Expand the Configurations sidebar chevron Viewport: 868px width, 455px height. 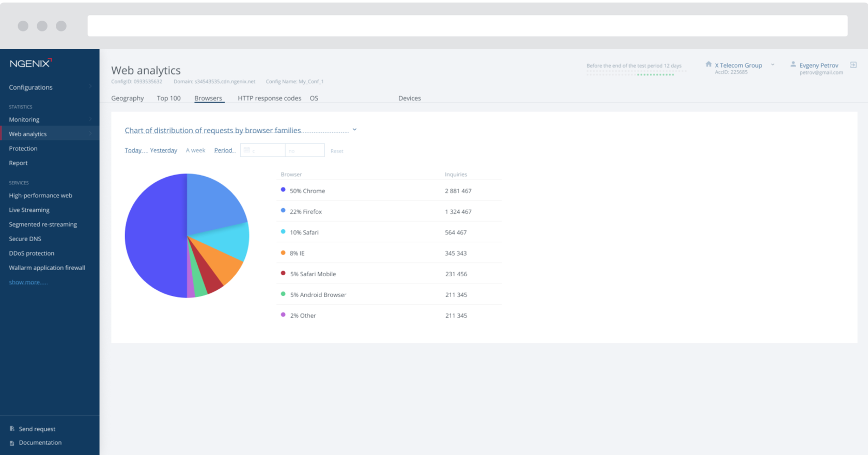[90, 87]
